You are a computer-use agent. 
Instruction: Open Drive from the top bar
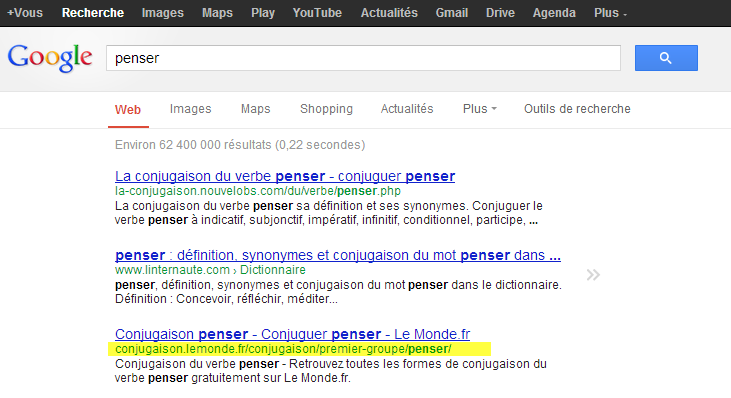click(x=500, y=13)
